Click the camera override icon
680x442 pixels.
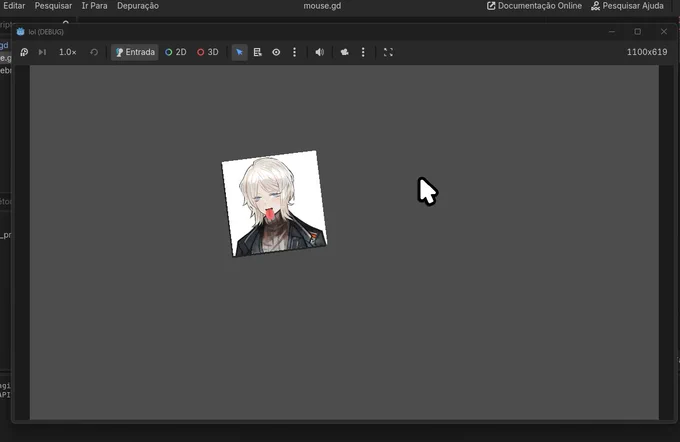click(x=345, y=52)
